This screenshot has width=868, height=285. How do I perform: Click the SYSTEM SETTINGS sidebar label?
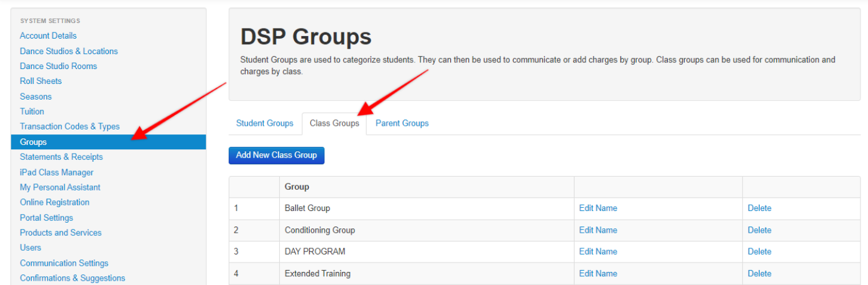50,21
